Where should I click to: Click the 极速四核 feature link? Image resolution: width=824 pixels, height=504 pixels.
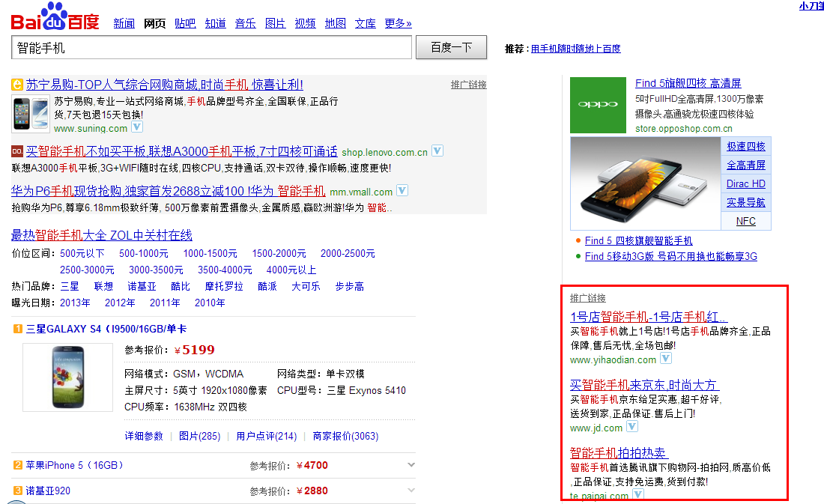point(745,146)
